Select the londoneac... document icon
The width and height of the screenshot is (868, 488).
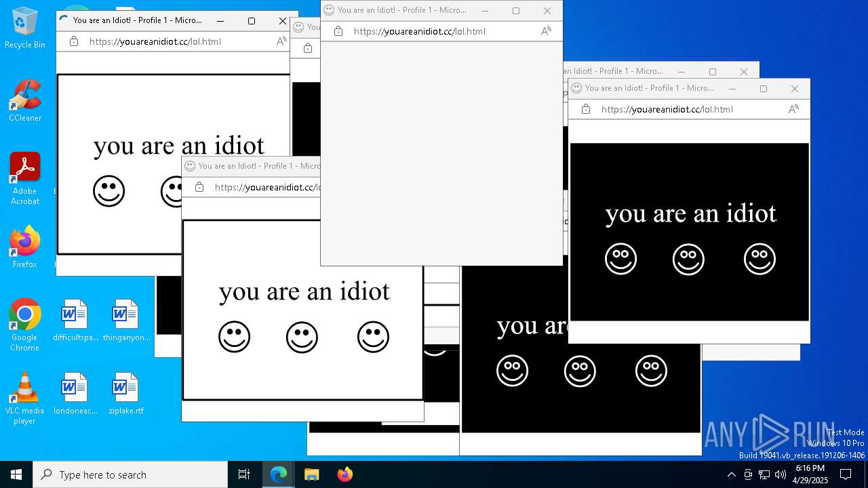(75, 394)
